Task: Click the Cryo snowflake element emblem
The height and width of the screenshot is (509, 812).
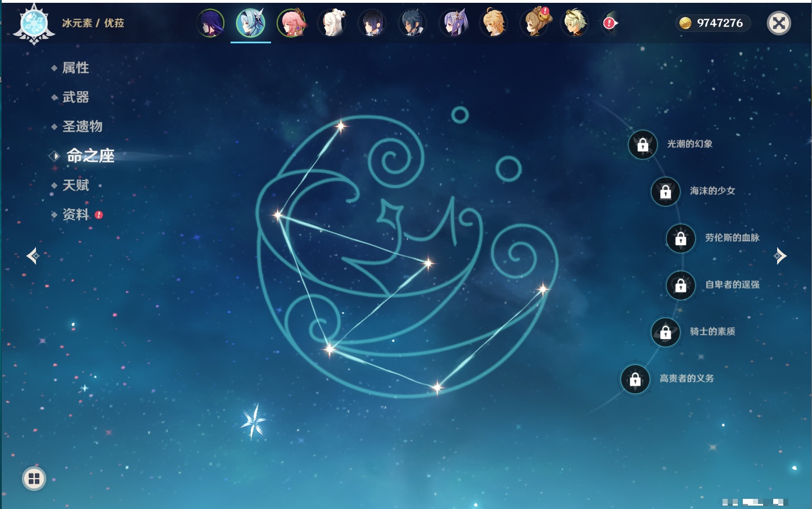Action: coord(34,24)
